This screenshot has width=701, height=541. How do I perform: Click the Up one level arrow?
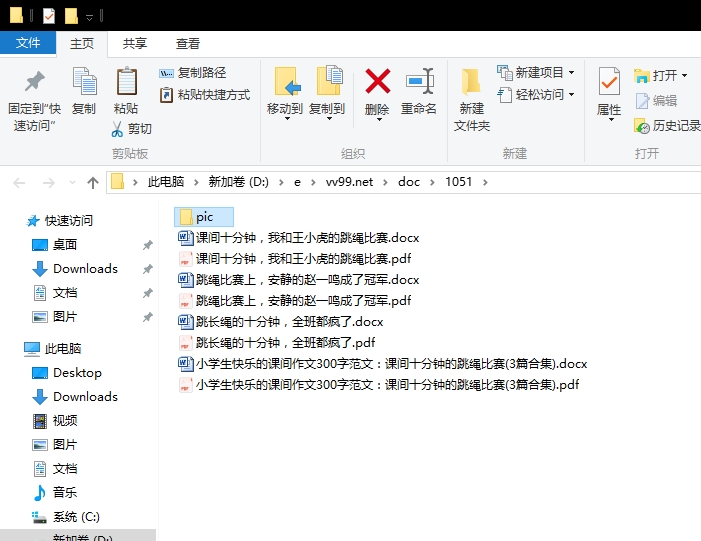coord(93,182)
